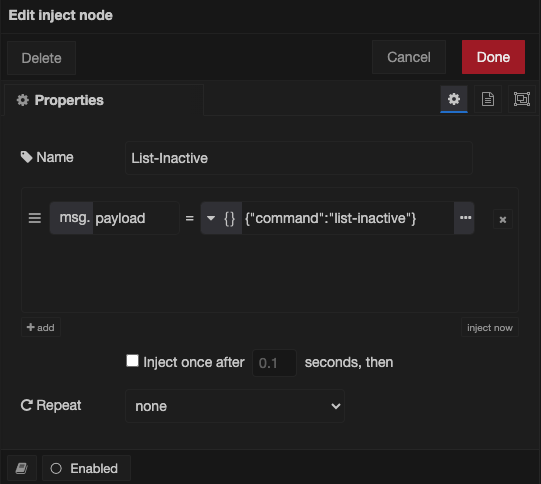Open node appearance settings icon
This screenshot has height=484, width=541.
tap(521, 99)
